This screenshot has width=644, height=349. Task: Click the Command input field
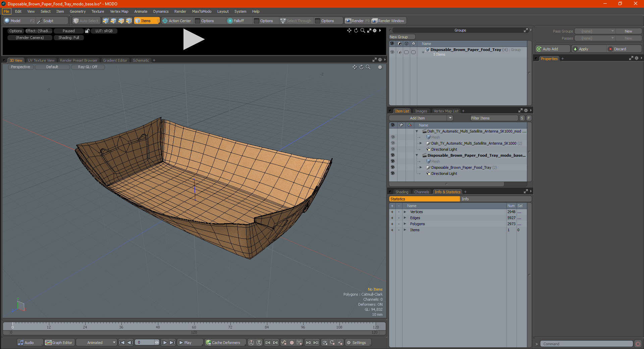click(586, 344)
